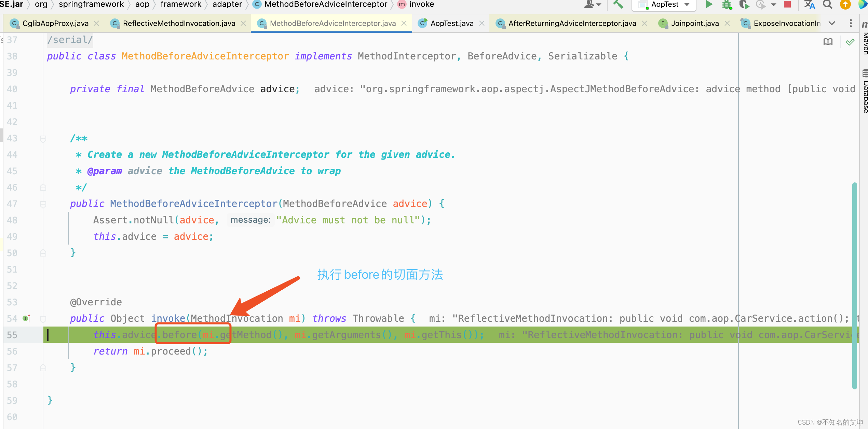Close the CglibAopProxy.java tab
Viewport: 868px width, 429px height.
tap(96, 23)
